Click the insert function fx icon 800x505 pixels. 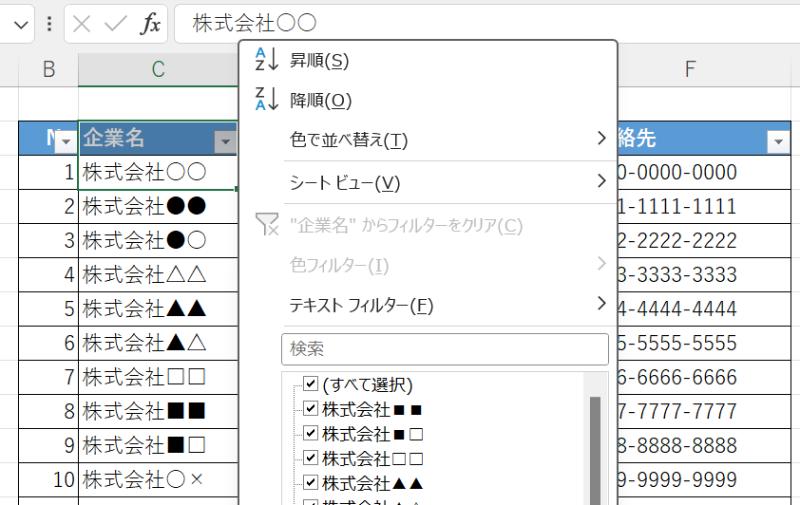coord(150,24)
